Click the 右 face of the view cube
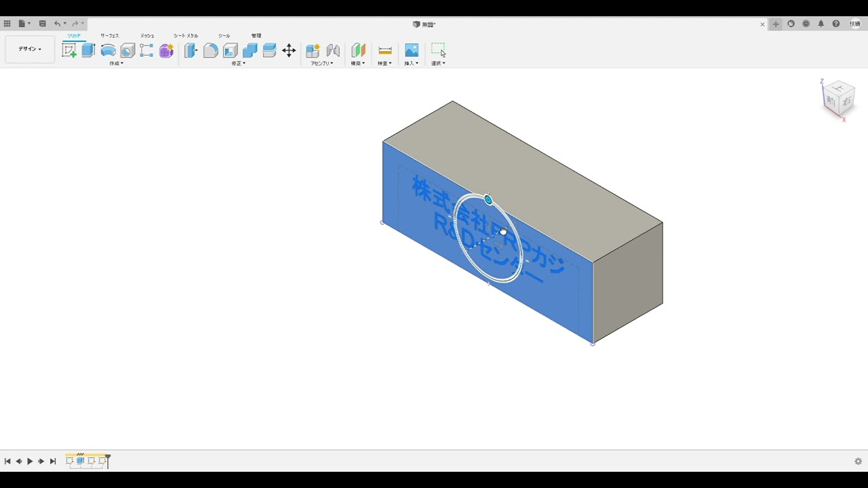This screenshot has height=488, width=868. click(x=846, y=102)
